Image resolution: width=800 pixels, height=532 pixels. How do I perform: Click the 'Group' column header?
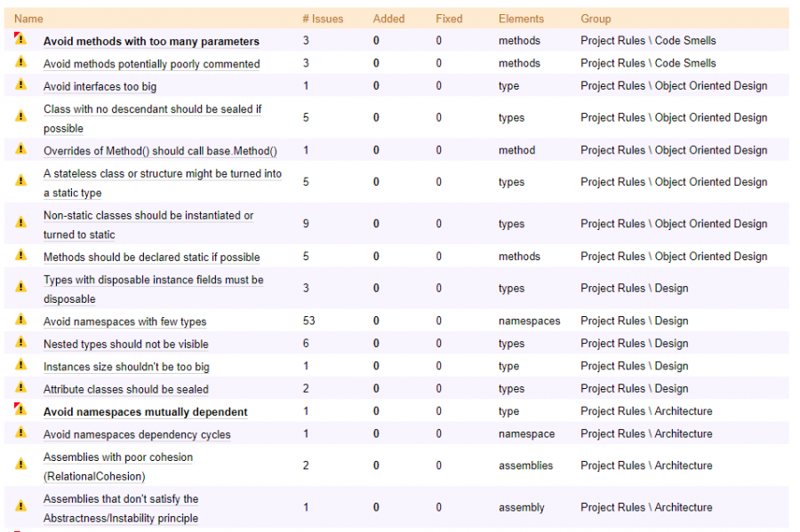(596, 19)
